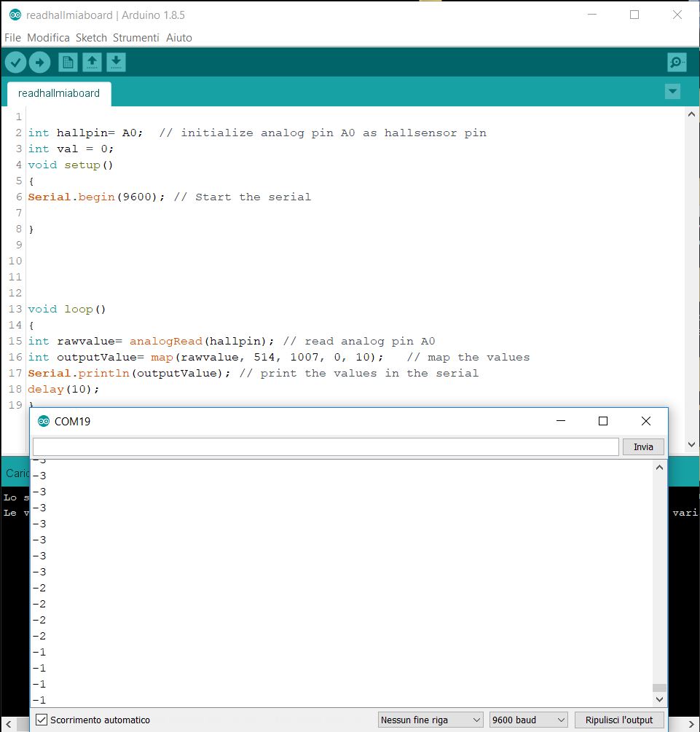Minimize the COM19 serial monitor window
Viewport: 700px width, 732px height.
(x=561, y=421)
